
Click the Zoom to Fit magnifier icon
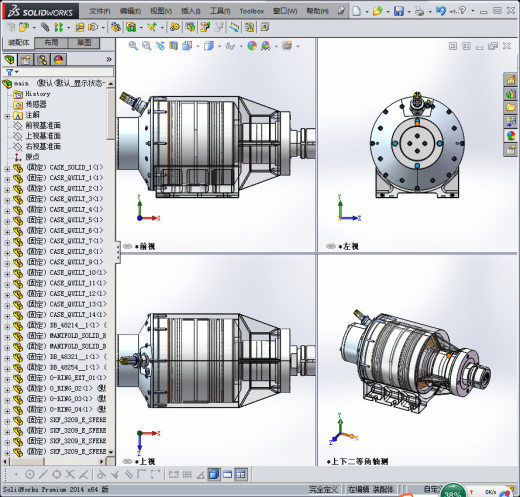click(133, 46)
